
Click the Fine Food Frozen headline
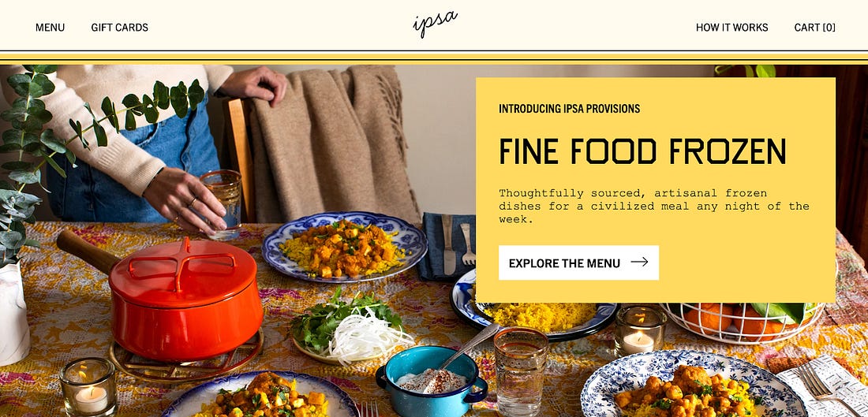click(642, 151)
